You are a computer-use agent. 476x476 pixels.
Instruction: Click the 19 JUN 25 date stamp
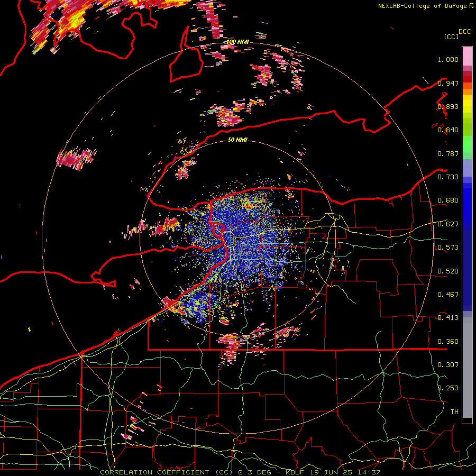(x=332, y=472)
